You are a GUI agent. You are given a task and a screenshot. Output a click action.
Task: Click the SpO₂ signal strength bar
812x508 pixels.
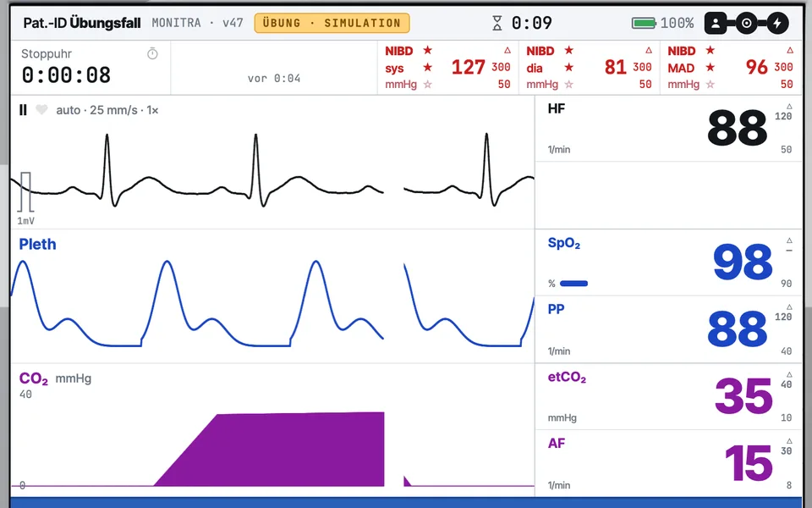tap(573, 284)
